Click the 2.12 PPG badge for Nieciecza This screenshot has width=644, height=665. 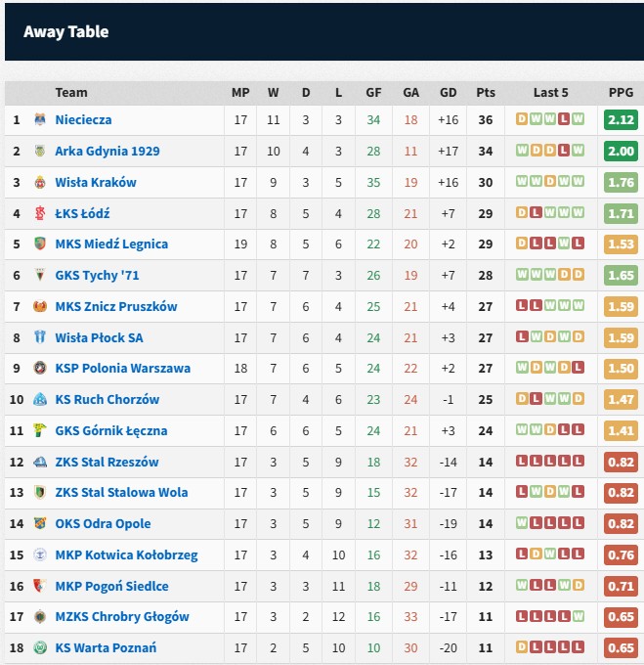(621, 119)
